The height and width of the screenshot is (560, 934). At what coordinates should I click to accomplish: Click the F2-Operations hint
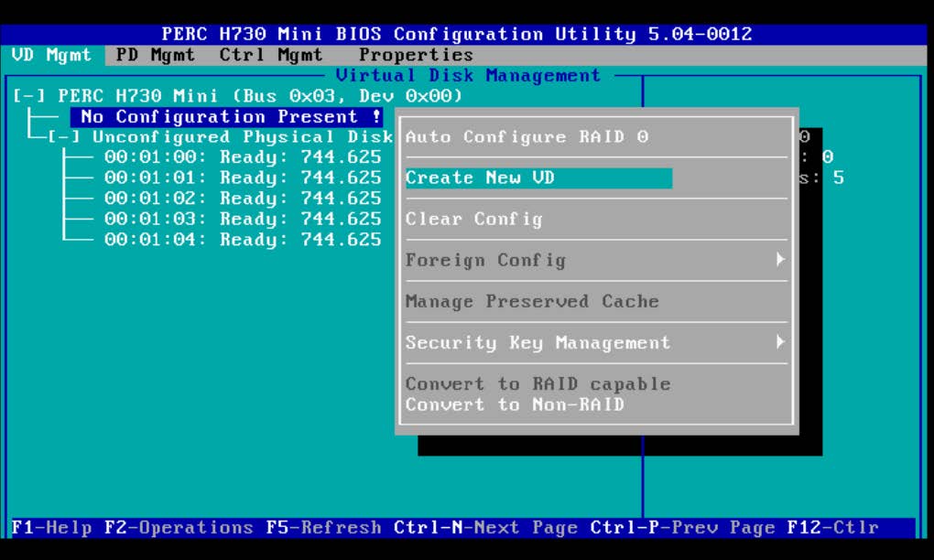pos(179,528)
